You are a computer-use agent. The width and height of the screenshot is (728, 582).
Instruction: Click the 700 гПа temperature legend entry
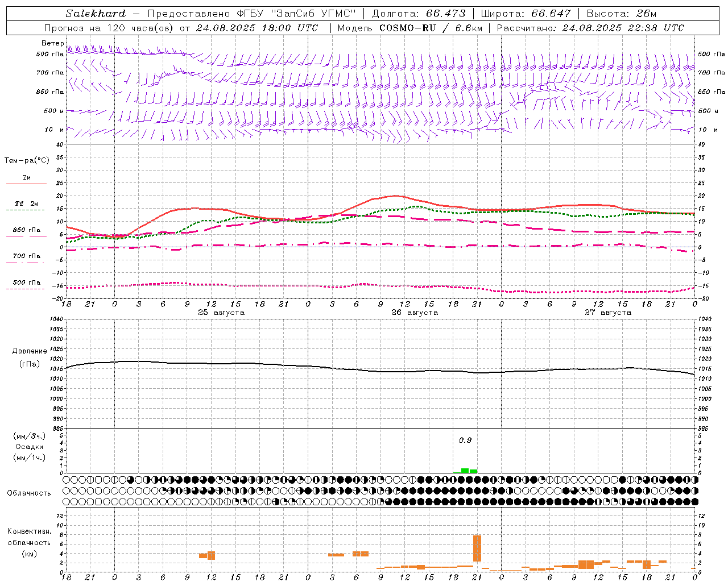click(x=26, y=256)
